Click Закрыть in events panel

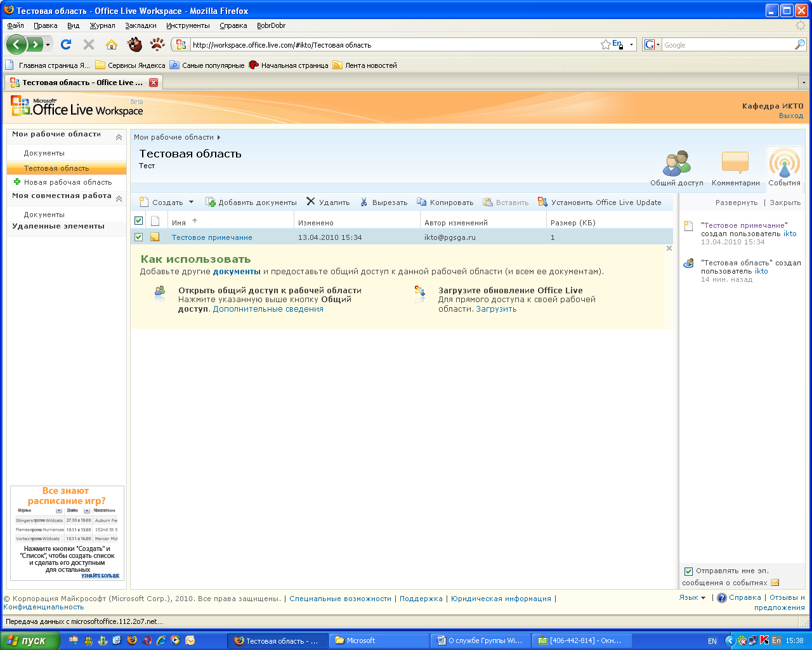click(x=785, y=202)
